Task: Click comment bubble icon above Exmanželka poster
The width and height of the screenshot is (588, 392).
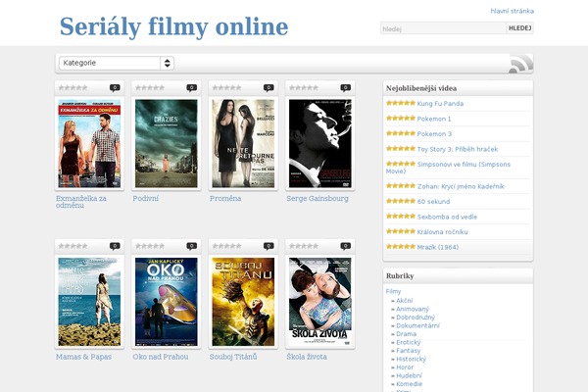Action: tap(115, 88)
